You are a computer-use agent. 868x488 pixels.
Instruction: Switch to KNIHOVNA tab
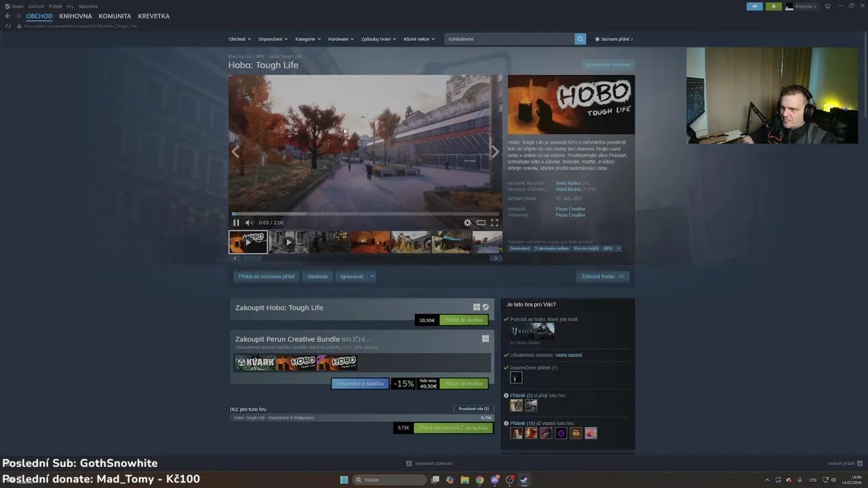click(x=75, y=16)
